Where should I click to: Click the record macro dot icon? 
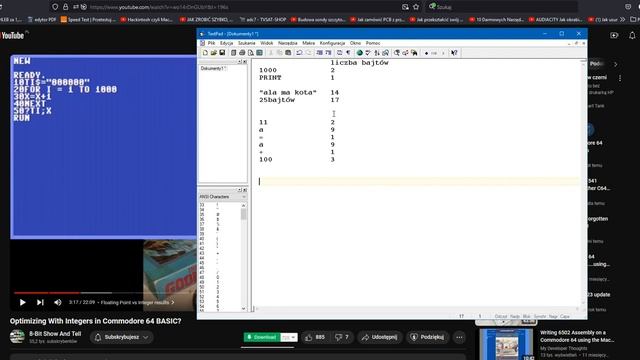[426, 53]
